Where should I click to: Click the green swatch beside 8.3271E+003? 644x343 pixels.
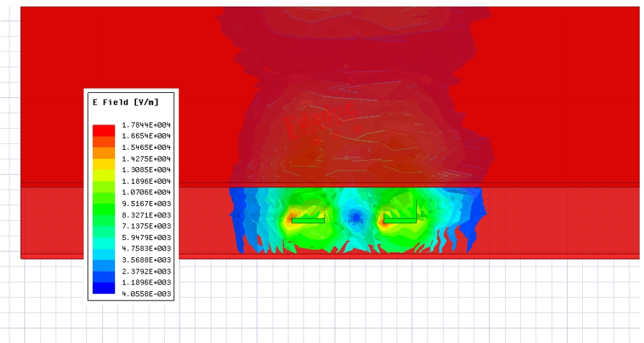(x=104, y=215)
